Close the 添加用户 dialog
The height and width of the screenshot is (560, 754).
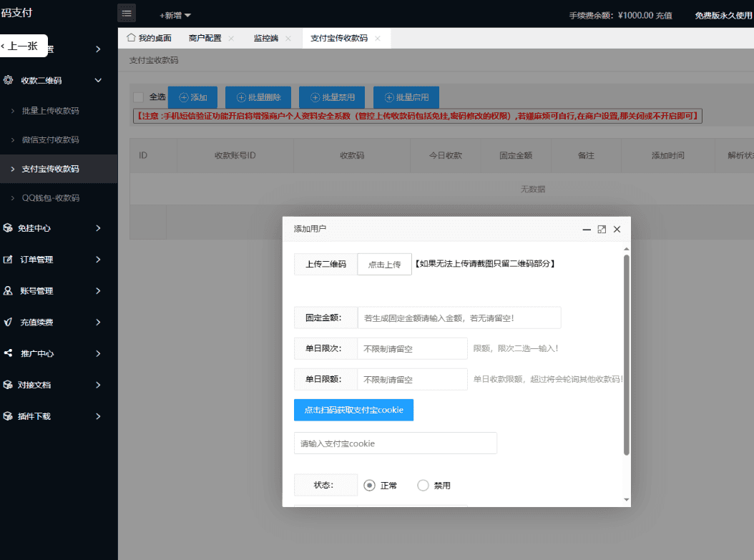point(617,230)
